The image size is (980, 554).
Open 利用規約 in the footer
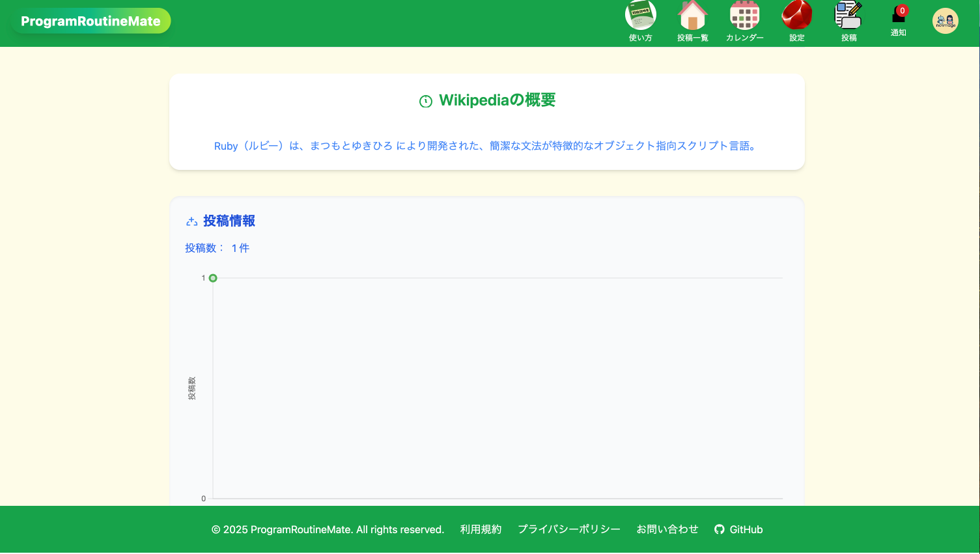coord(481,529)
